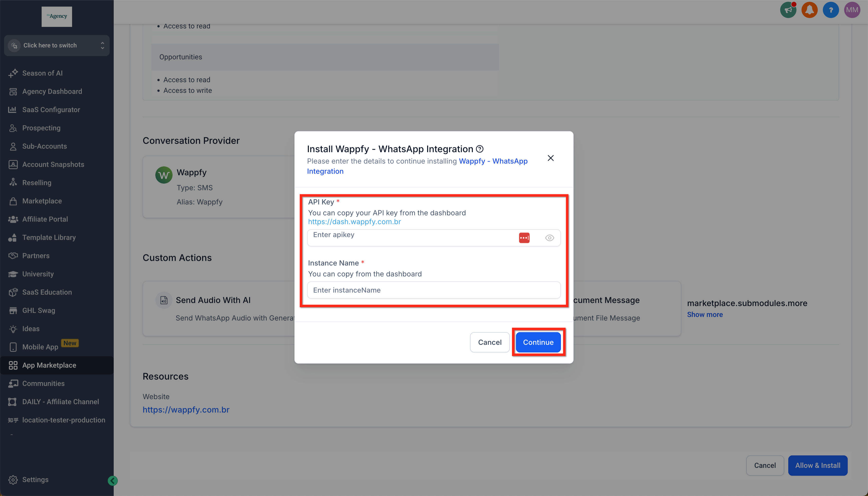The height and width of the screenshot is (496, 868).
Task: Click the Send Audio With AI icon
Action: tap(164, 300)
